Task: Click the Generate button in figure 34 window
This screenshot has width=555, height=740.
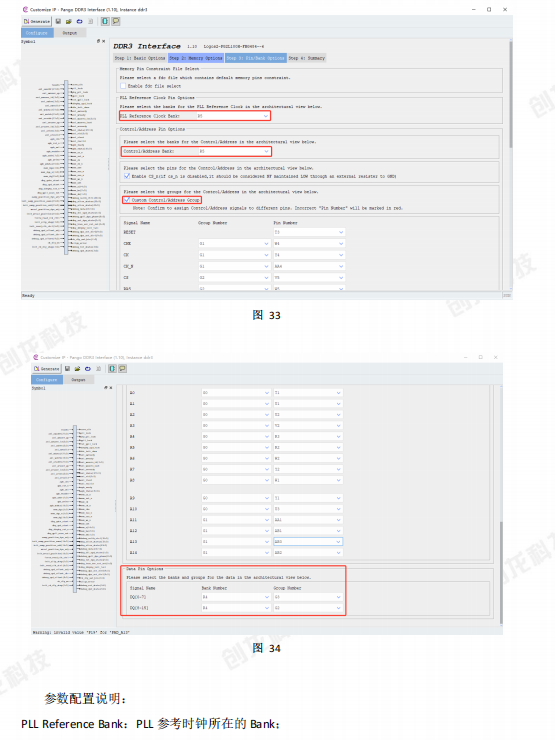Action: click(x=47, y=369)
